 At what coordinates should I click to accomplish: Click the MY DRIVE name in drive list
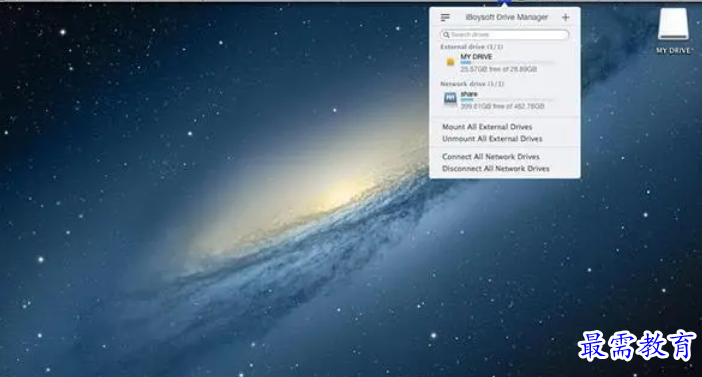(x=476, y=56)
